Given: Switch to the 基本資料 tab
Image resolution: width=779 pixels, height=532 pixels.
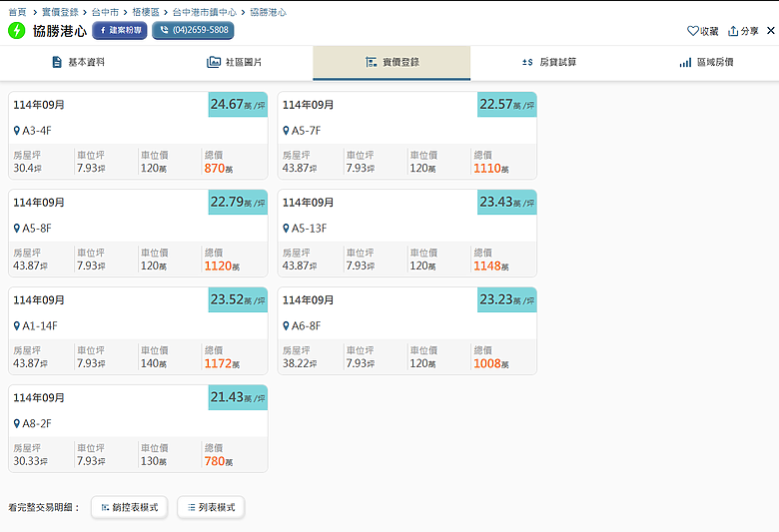Looking at the screenshot, I should point(78,62).
